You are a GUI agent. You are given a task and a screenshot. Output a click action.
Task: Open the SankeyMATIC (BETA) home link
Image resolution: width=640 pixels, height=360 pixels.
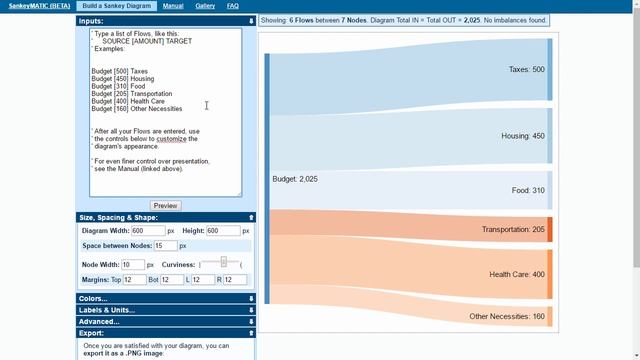40,6
